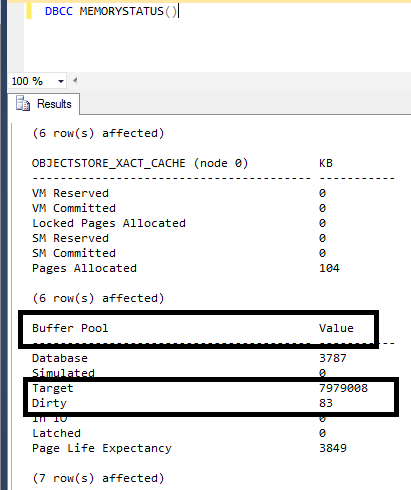Open the 100 % zoom dropdown
Screen dimensions: 411x490
61,81
